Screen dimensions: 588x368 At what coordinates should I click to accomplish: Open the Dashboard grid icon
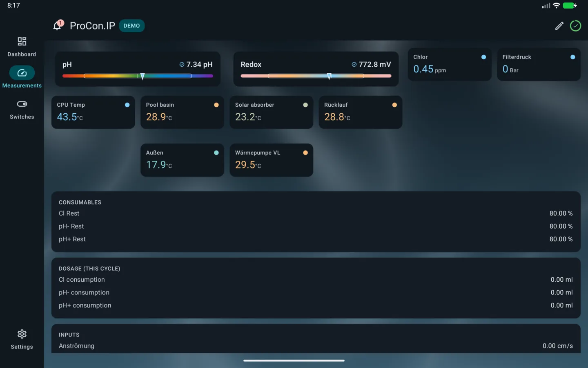(x=22, y=41)
